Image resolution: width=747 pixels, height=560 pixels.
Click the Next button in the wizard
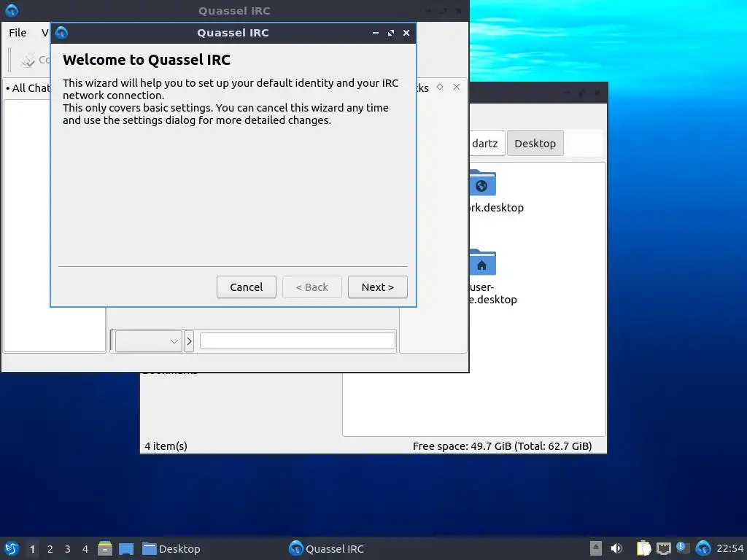(377, 287)
